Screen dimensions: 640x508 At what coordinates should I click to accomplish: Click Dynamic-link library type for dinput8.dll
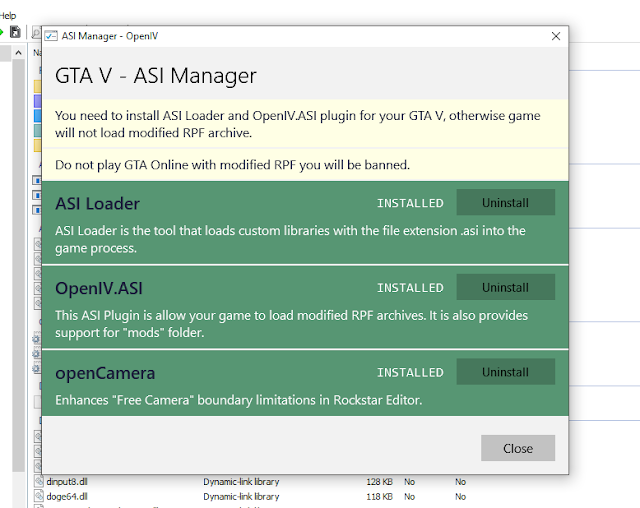pos(241,482)
